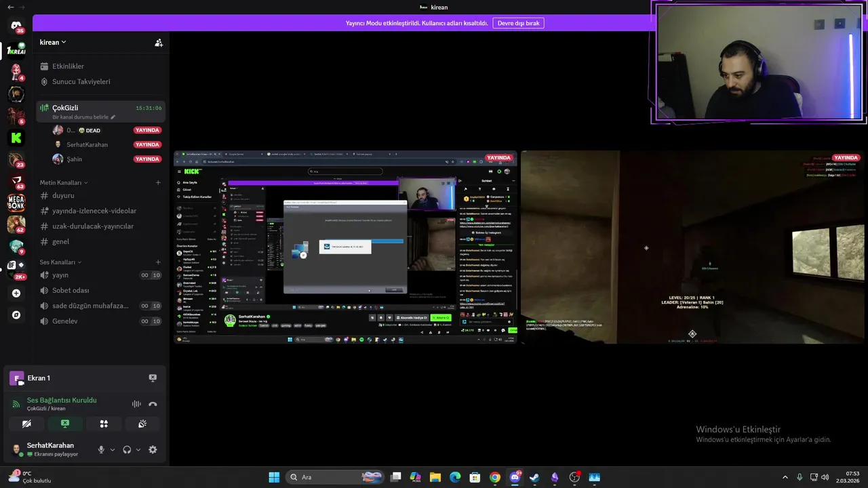868x488 pixels.
Task: Open the MEGA BONK server icon
Action: [16, 202]
